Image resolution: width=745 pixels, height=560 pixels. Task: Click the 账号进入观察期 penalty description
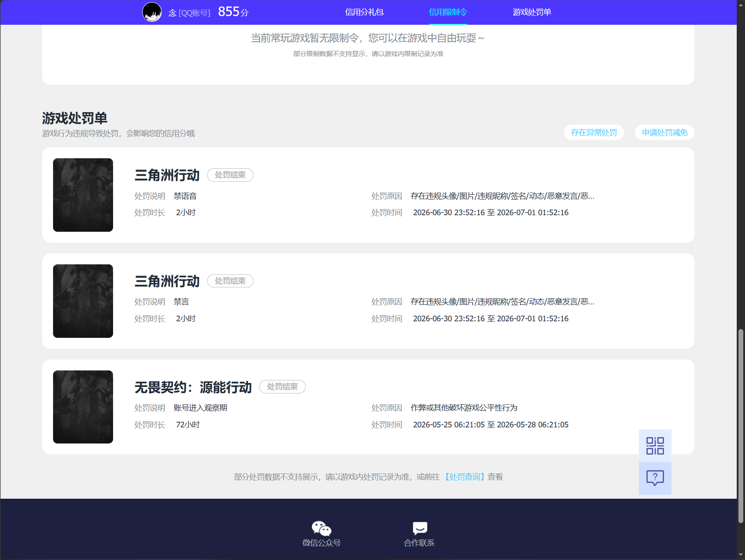pos(200,408)
